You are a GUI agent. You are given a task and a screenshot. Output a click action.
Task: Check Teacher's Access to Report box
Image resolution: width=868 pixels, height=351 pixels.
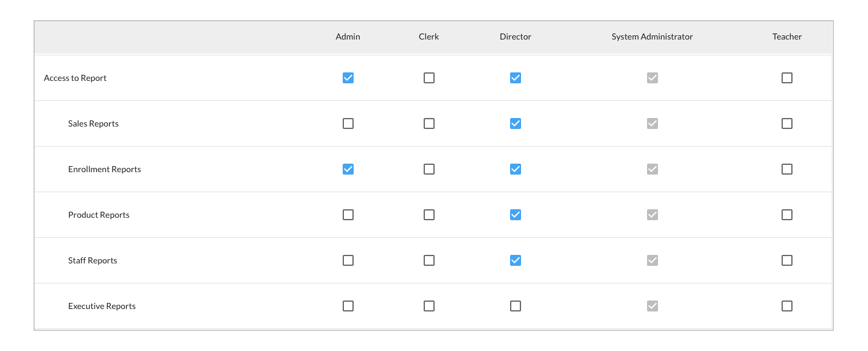click(x=787, y=78)
